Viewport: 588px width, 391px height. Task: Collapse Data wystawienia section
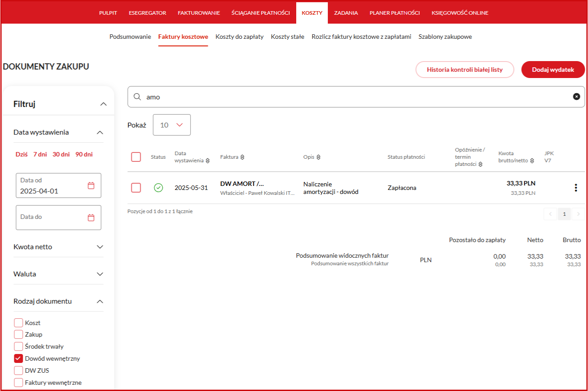coord(100,132)
